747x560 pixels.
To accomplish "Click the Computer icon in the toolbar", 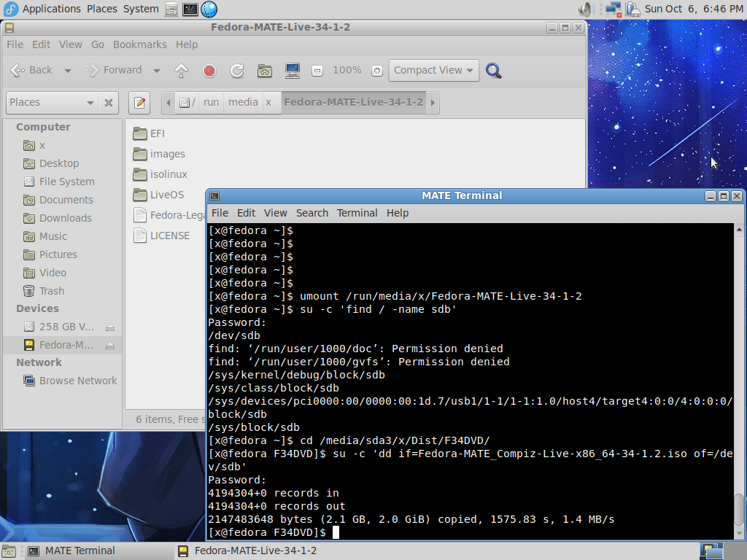I will tap(293, 71).
